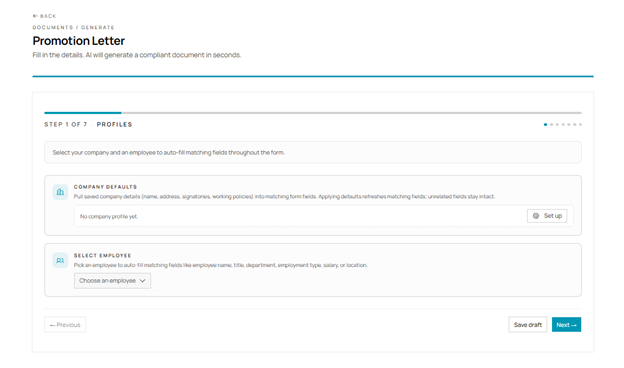Click the 'PROFILES' step label

[114, 125]
